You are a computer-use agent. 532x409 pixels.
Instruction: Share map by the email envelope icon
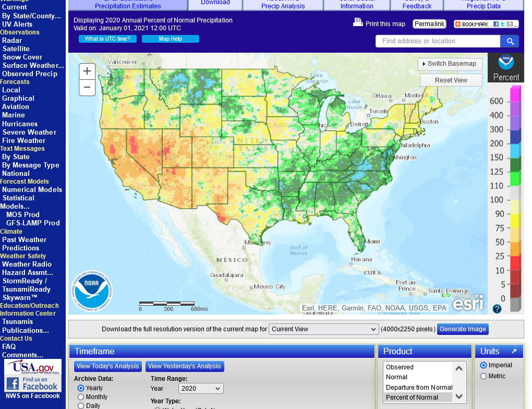(x=510, y=24)
